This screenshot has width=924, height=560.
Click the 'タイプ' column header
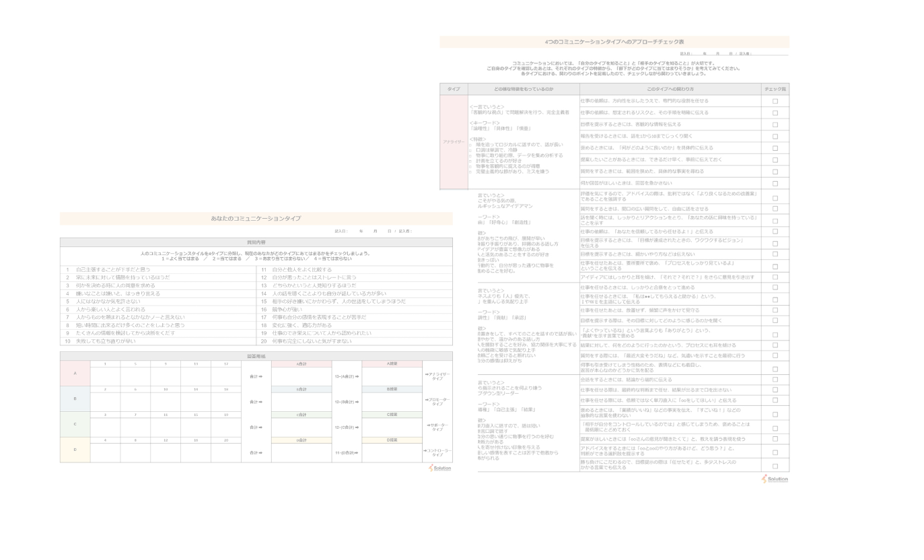[454, 89]
